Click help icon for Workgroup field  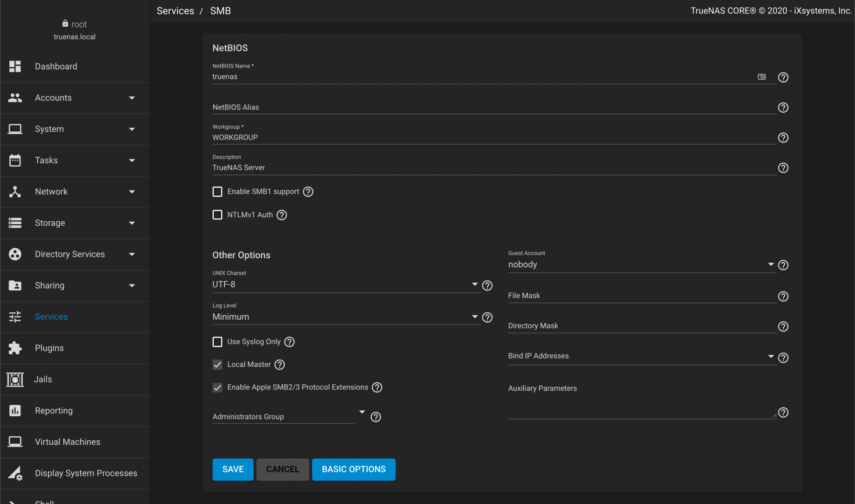pos(783,138)
